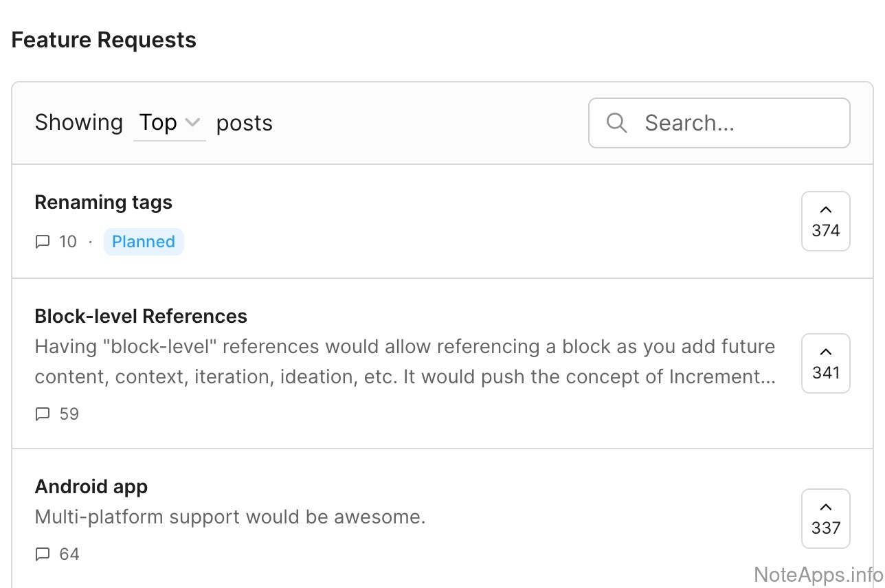Open the Block-level References post
885x588 pixels.
click(x=141, y=316)
